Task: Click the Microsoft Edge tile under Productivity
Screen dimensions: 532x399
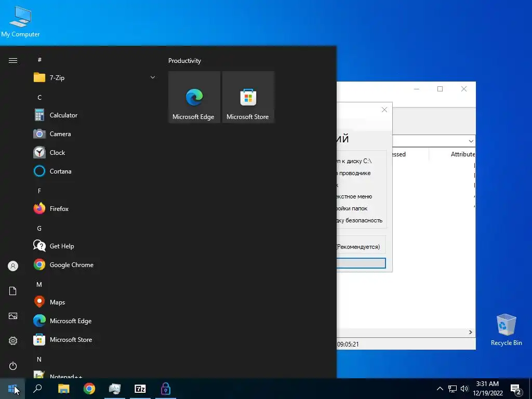Action: (194, 97)
